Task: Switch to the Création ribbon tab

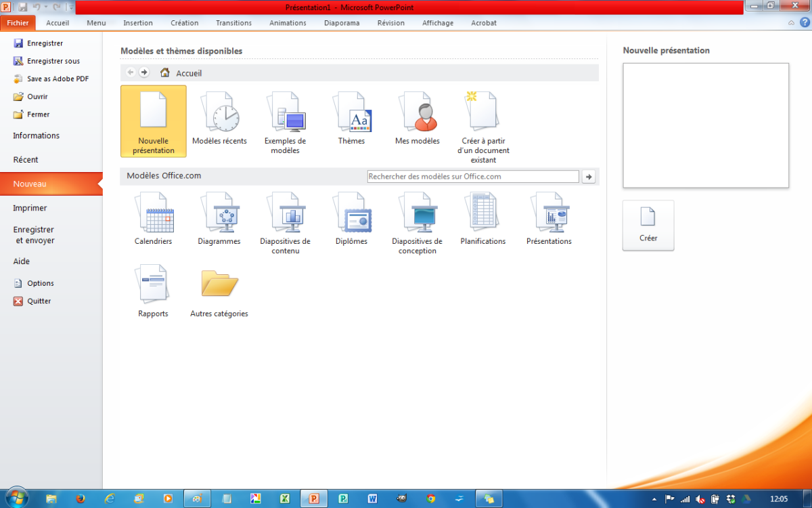Action: 185,22
